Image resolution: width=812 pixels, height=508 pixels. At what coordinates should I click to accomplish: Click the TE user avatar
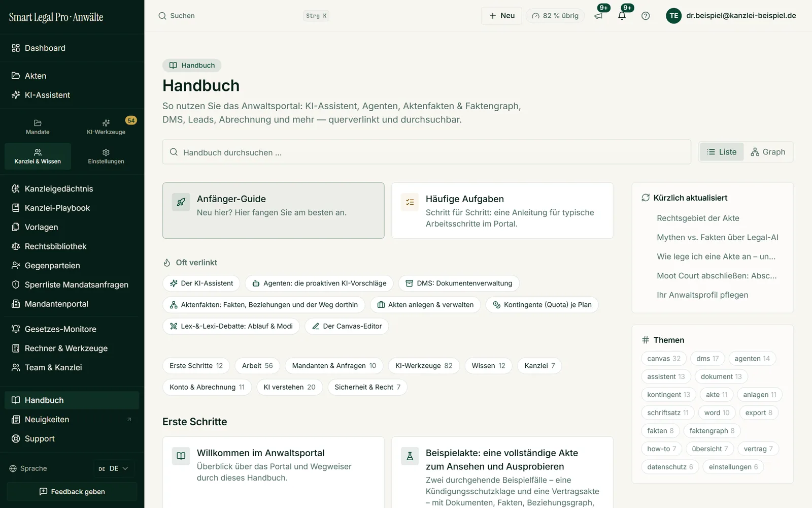coord(673,16)
